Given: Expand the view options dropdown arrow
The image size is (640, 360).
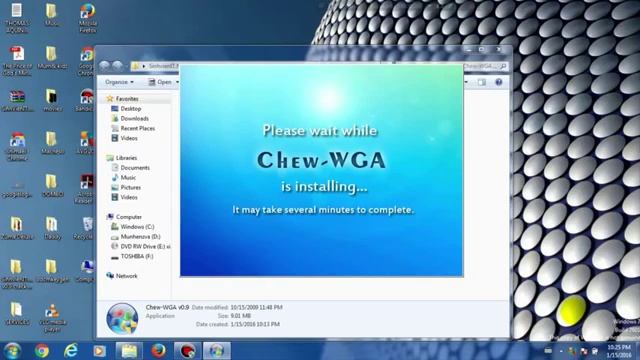Looking at the screenshot, I should [x=466, y=82].
